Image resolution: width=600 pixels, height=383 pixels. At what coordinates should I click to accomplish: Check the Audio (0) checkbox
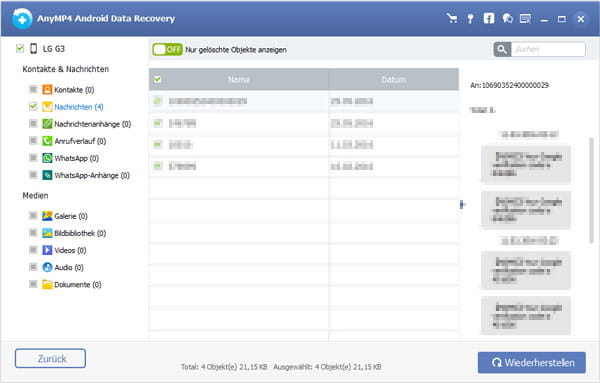(33, 267)
